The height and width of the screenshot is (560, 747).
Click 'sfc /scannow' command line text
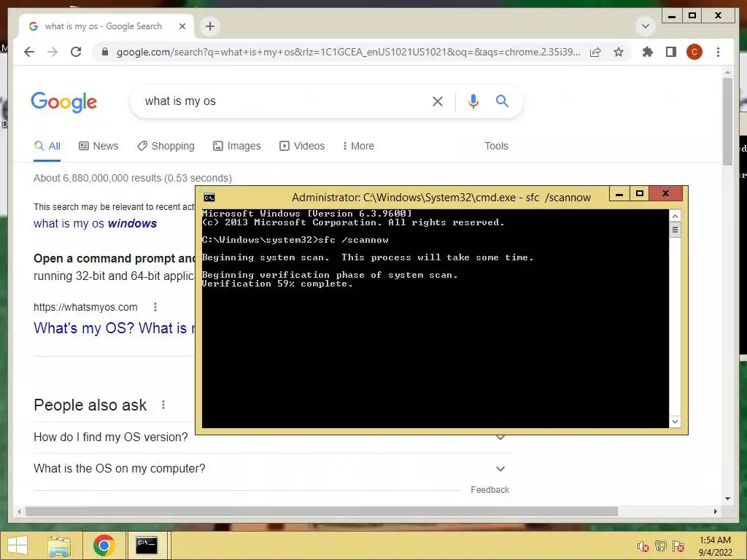pos(353,240)
